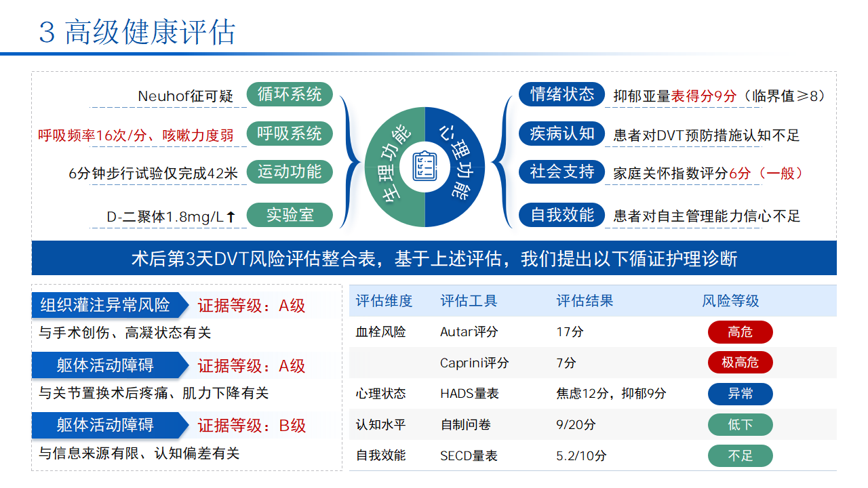Click the clipboard checklist icon in the circle center
This screenshot has height=488, width=868.
425,167
